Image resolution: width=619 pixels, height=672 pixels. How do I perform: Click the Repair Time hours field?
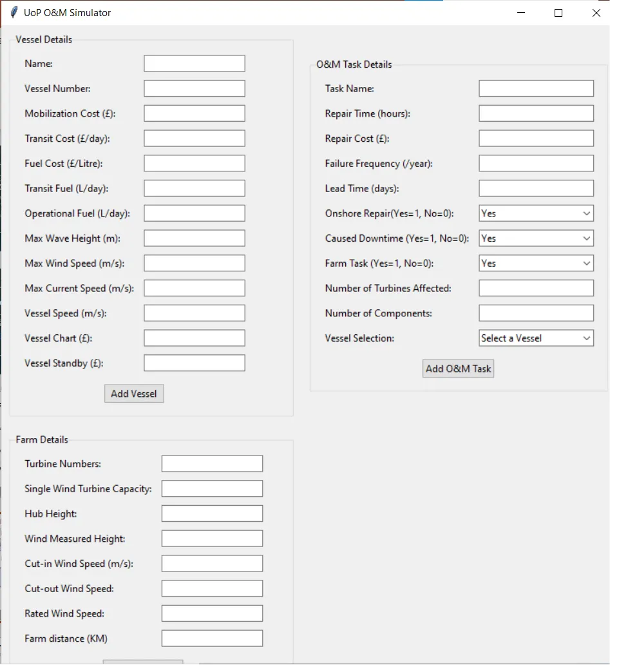click(x=536, y=113)
